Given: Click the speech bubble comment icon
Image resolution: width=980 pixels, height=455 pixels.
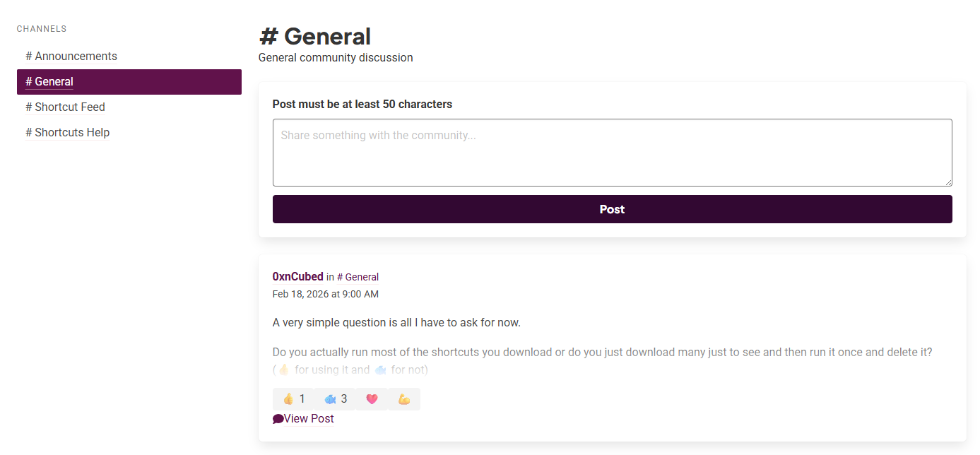Looking at the screenshot, I should point(278,419).
